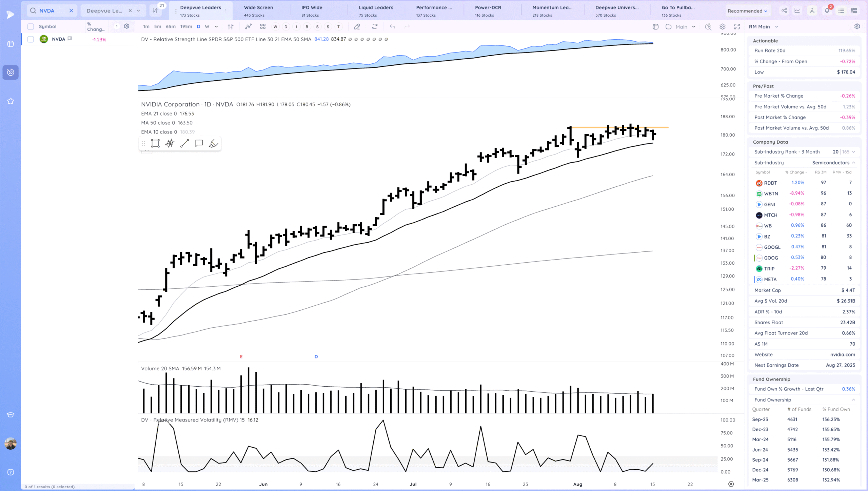Select the brush tool in floating toolbar
Screen dimensions: 868x491
click(213, 143)
